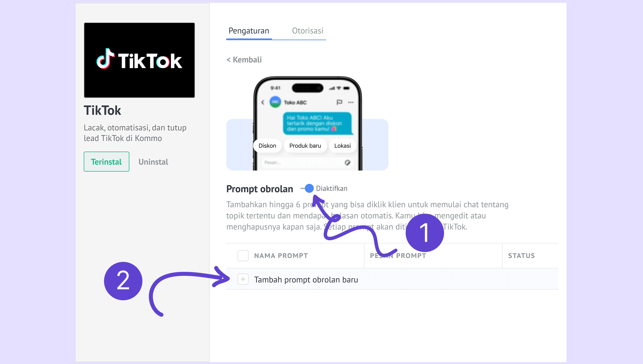
Task: Click the Status column header
Action: tap(521, 256)
